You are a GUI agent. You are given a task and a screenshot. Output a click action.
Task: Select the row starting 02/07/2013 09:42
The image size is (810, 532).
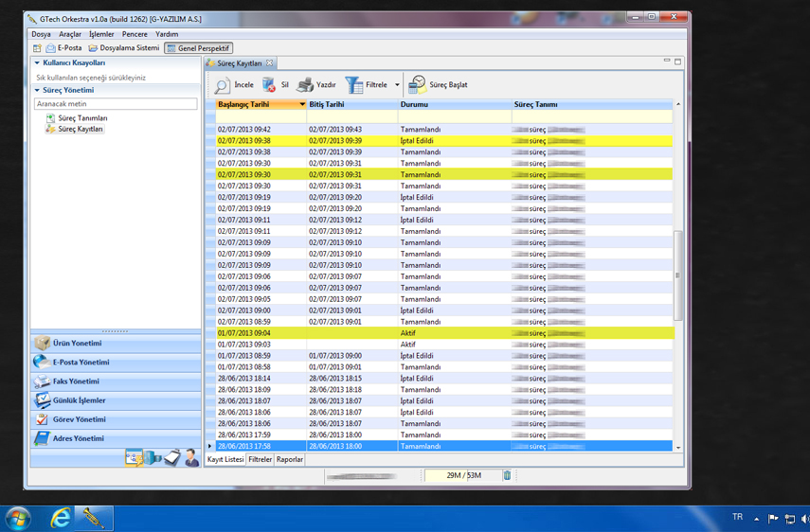(444, 130)
